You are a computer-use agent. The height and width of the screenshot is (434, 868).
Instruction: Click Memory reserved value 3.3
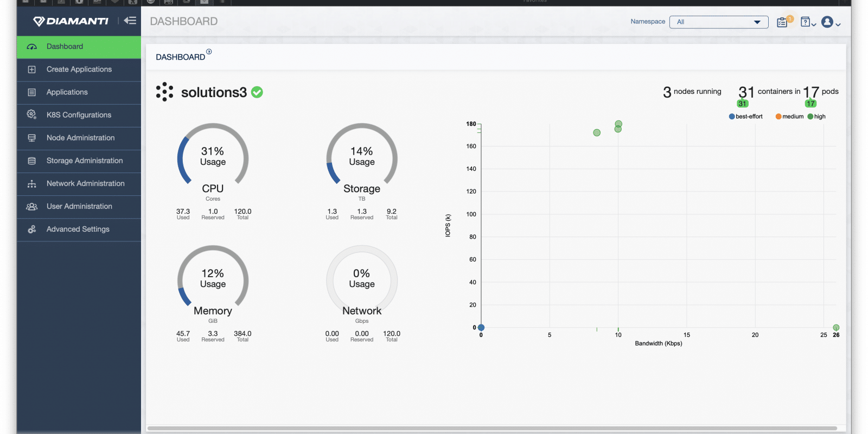click(x=213, y=334)
